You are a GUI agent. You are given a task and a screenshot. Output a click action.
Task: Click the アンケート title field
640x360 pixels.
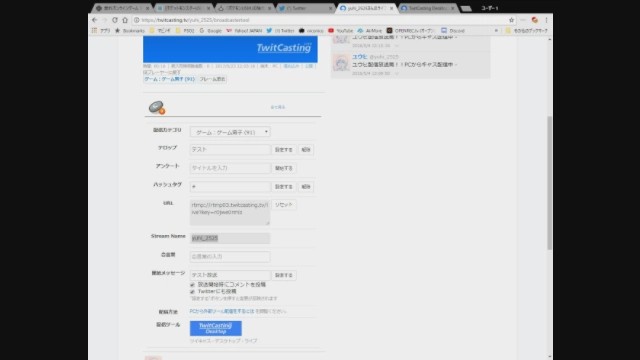[230, 168]
